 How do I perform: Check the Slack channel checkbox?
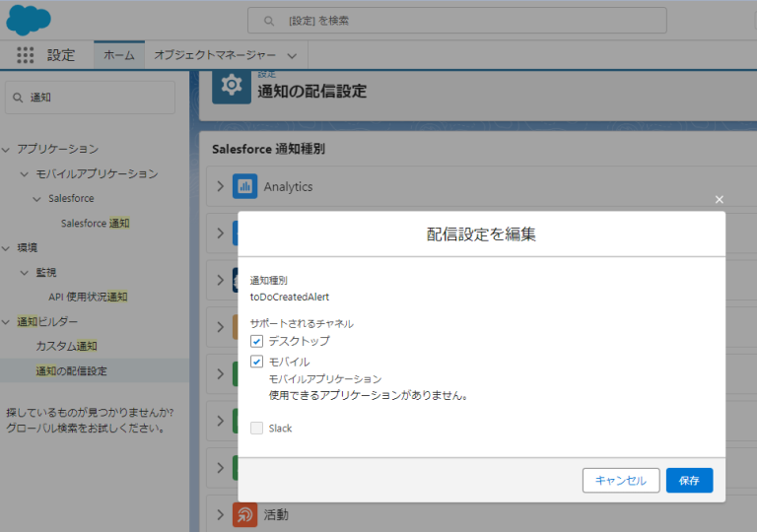(256, 429)
